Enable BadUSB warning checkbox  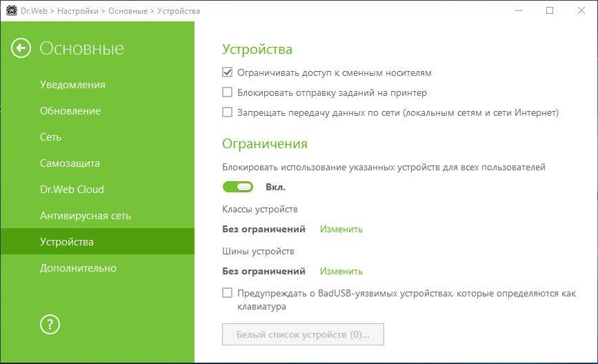click(228, 293)
